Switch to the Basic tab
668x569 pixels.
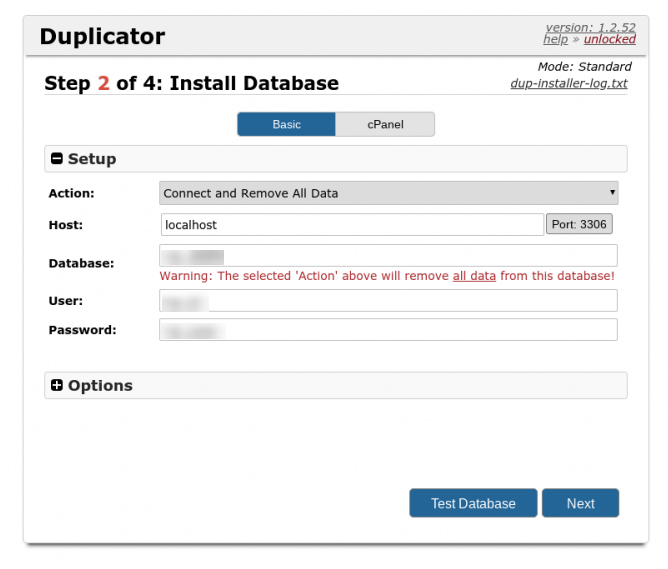point(286,124)
